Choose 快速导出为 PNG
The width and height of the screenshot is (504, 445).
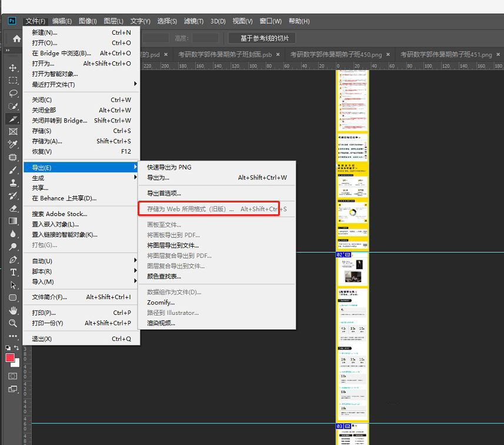[217, 167]
